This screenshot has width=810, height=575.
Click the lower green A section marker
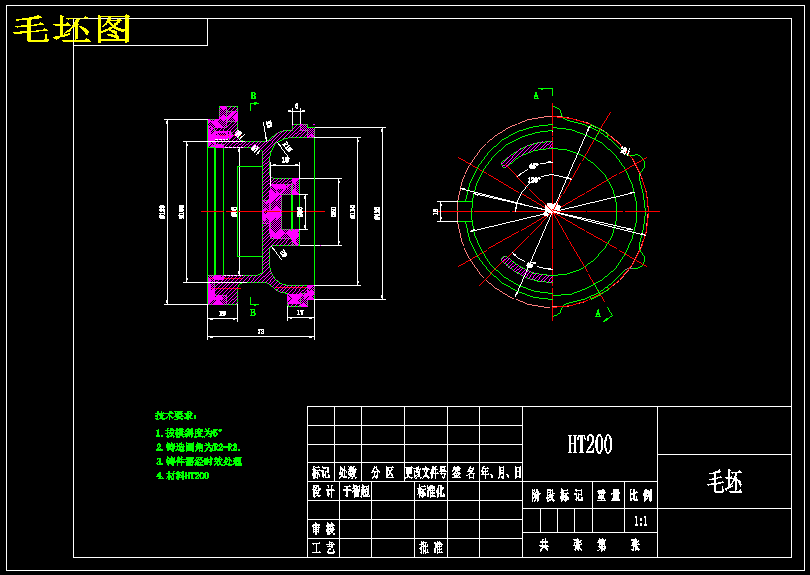coord(598,313)
